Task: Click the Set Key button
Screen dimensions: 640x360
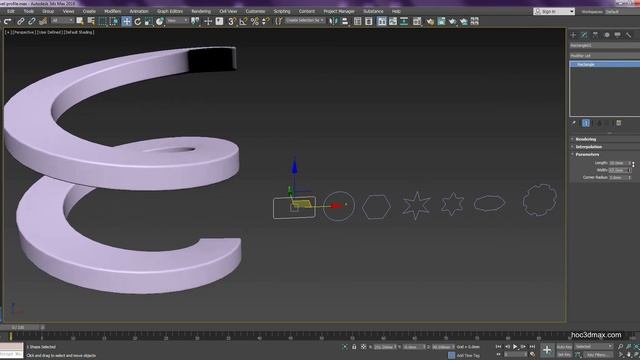Action: [564, 355]
